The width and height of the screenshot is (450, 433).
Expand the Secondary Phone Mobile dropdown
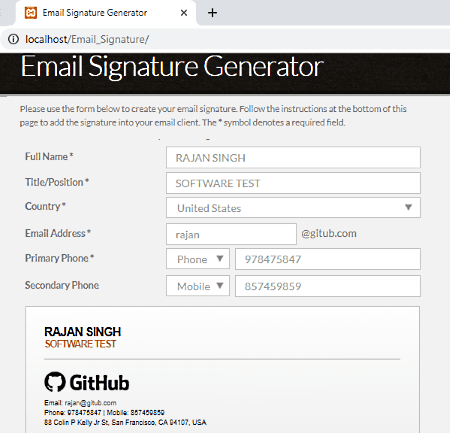click(198, 286)
